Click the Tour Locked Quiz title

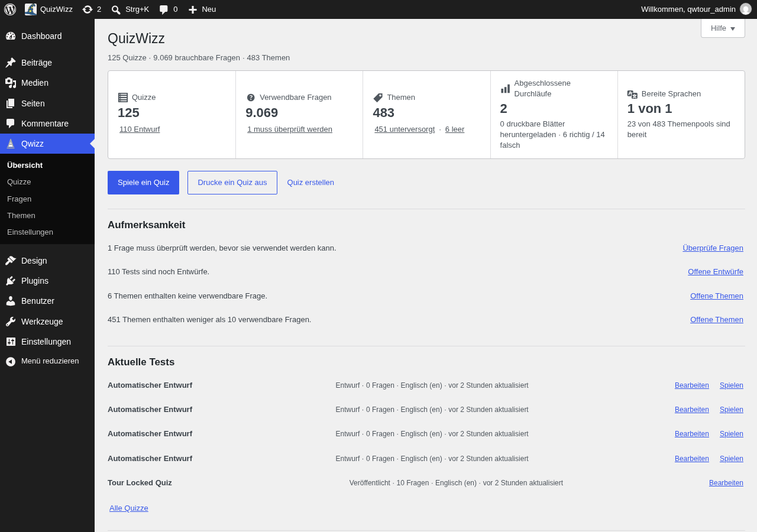click(x=140, y=482)
